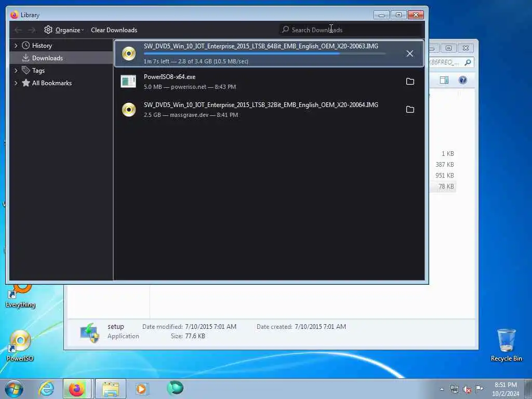This screenshot has width=532, height=399.
Task: Open the PowerISO desktop shortcut
Action: click(20, 345)
